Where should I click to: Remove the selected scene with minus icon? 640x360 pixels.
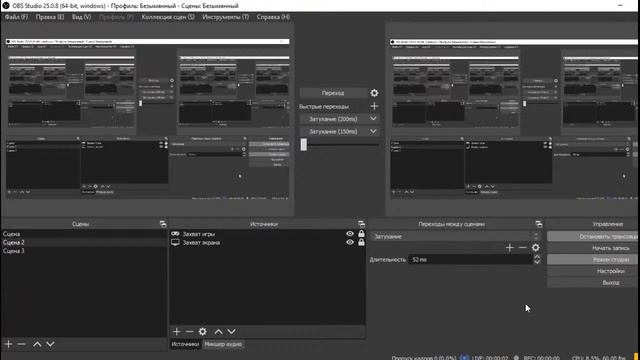tap(21, 344)
